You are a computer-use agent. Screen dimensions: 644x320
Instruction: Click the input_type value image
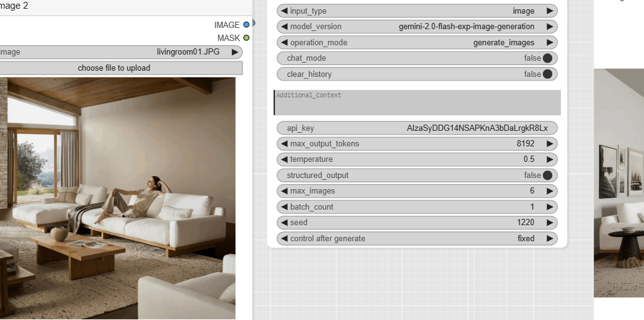(x=524, y=11)
